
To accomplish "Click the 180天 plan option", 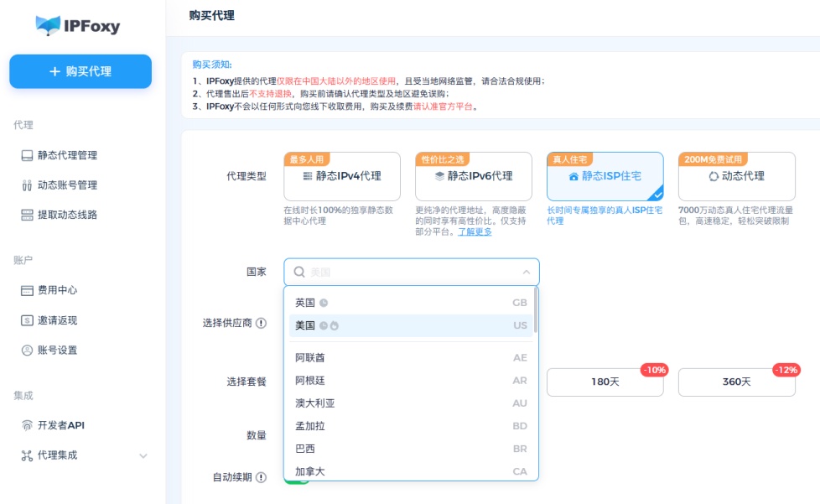I will point(605,382).
